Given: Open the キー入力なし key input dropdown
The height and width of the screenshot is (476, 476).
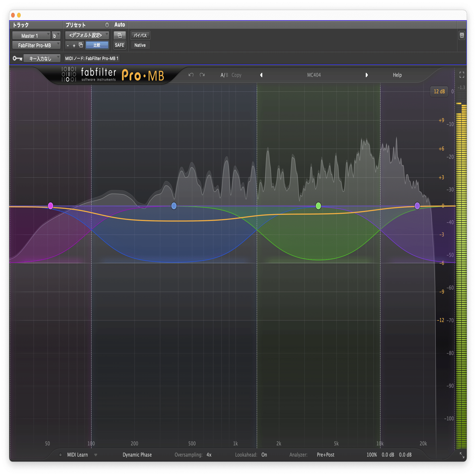Looking at the screenshot, I should coord(42,58).
